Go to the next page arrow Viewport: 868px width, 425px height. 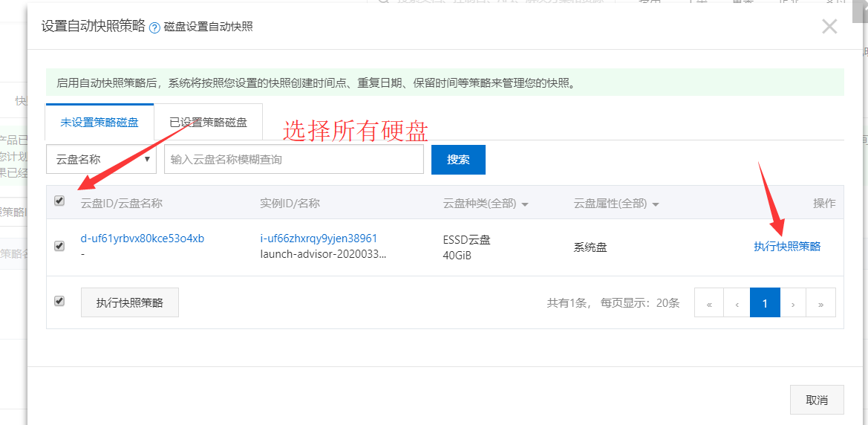tap(793, 303)
